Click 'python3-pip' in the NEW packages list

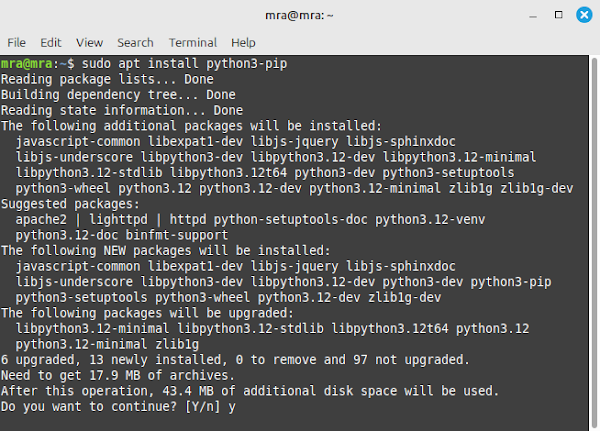511,282
